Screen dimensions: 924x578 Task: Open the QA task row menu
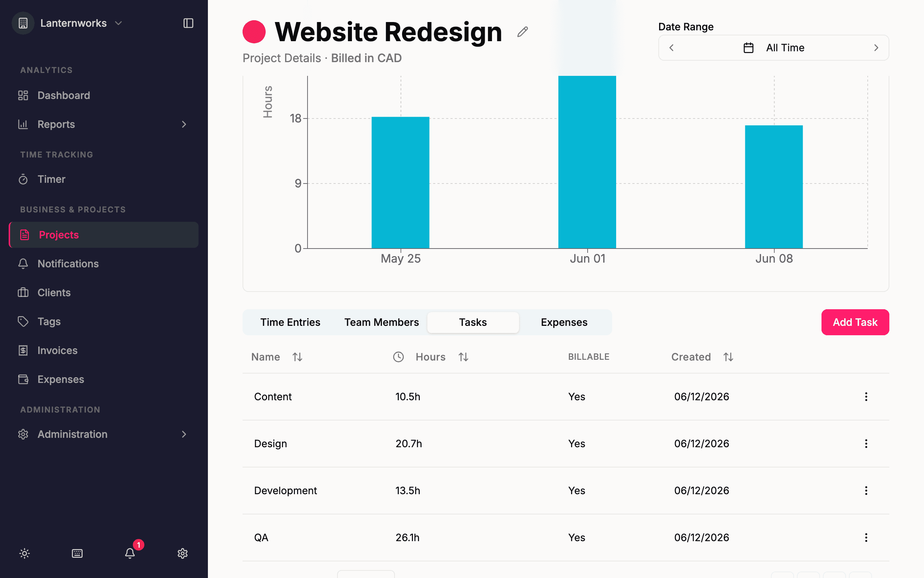click(866, 538)
